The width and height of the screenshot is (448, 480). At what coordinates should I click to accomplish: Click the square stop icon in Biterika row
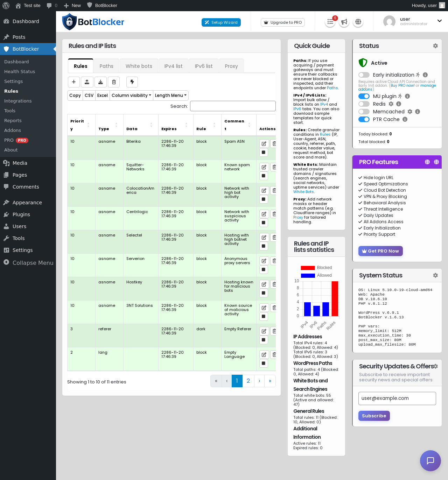click(x=264, y=153)
